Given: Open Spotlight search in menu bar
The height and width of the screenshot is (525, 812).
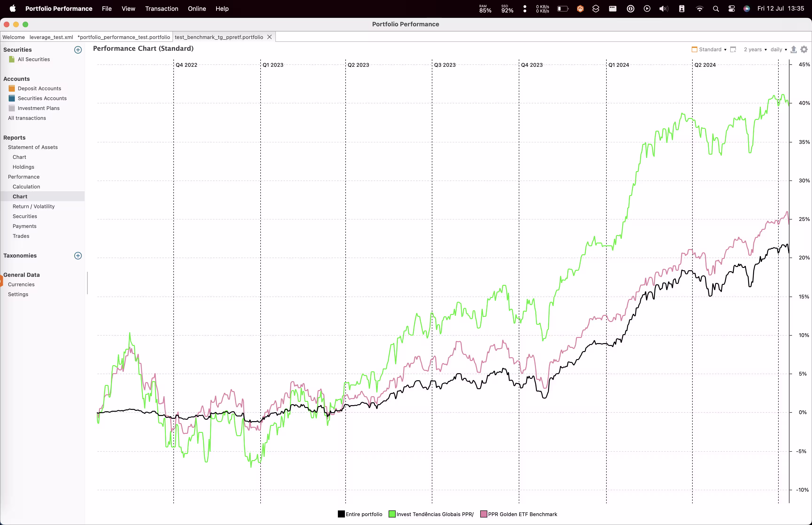Looking at the screenshot, I should [716, 9].
